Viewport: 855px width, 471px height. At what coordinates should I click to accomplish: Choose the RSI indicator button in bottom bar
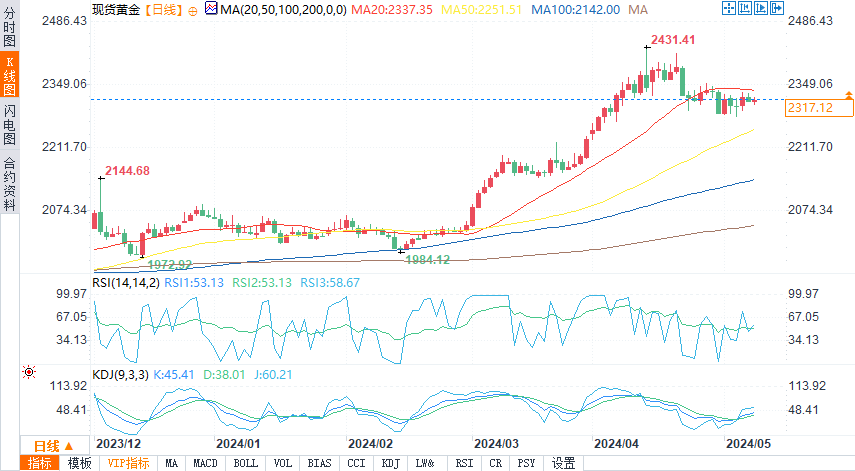465,463
